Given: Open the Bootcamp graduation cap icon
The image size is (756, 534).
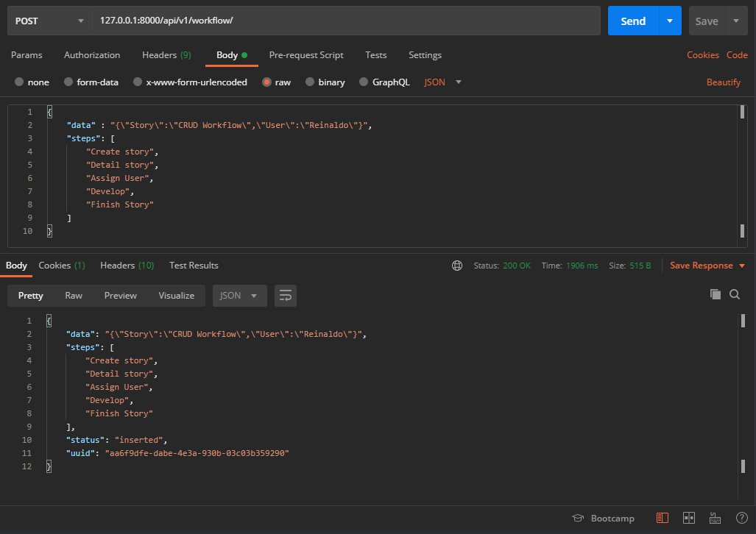Looking at the screenshot, I should pos(578,518).
